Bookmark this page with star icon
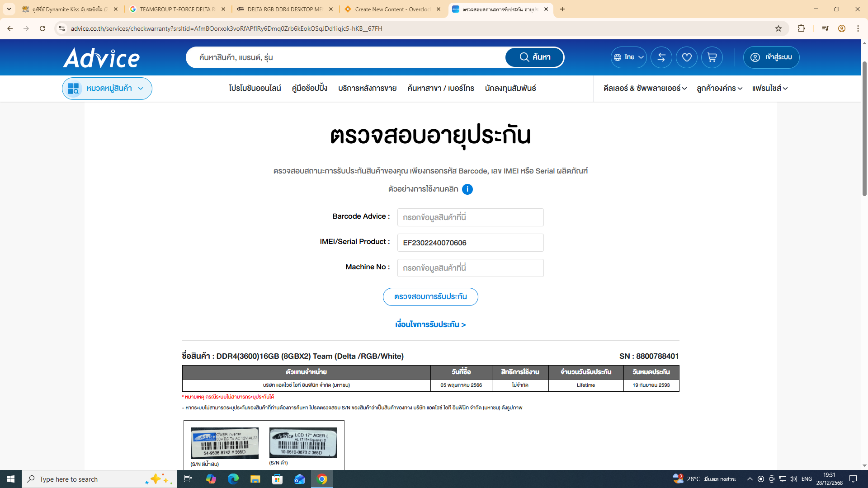The image size is (868, 488). tap(778, 28)
